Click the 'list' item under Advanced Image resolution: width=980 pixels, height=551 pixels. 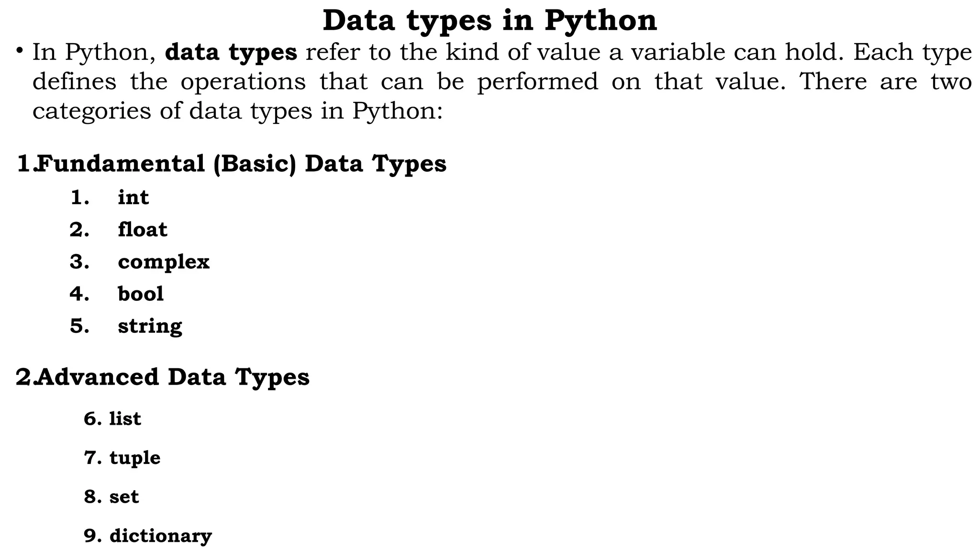point(125,419)
